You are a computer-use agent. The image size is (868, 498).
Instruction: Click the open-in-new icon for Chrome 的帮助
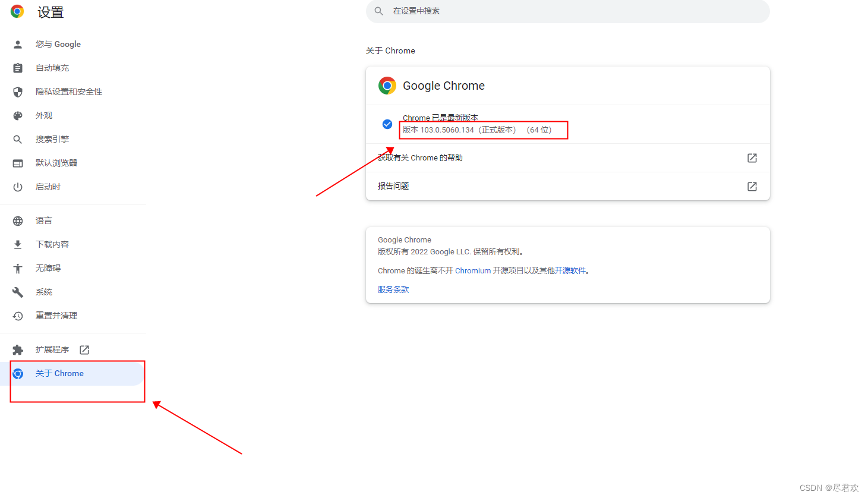pyautogui.click(x=752, y=158)
